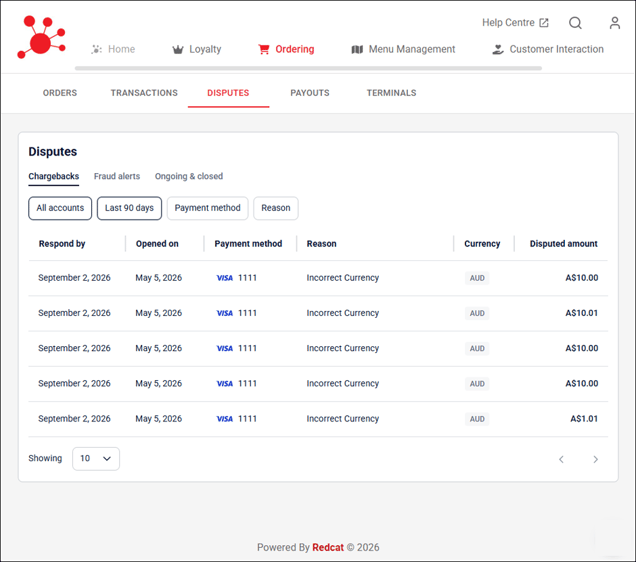Click the Redcat logo icon
Screen dimensions: 636x562
coord(41,37)
